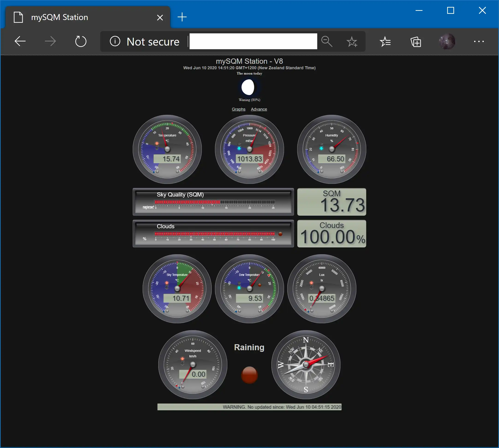Open the favorites list icon
Viewport: 499px width, 448px height.
(385, 42)
